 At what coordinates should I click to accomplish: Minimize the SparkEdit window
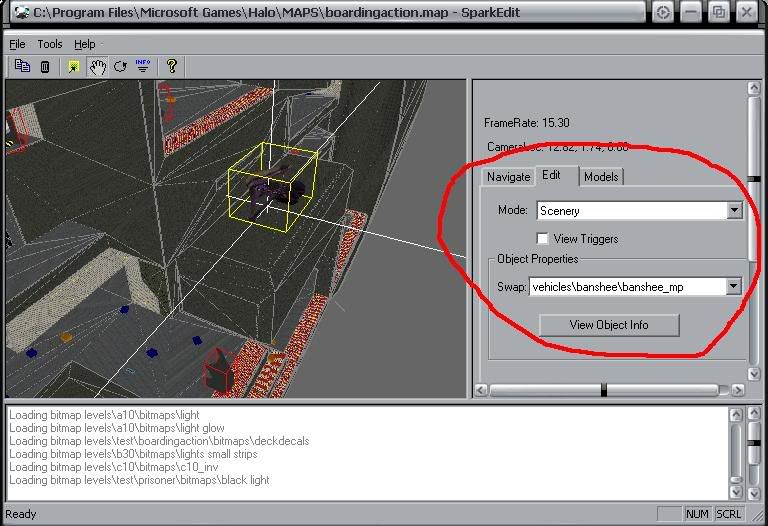691,12
